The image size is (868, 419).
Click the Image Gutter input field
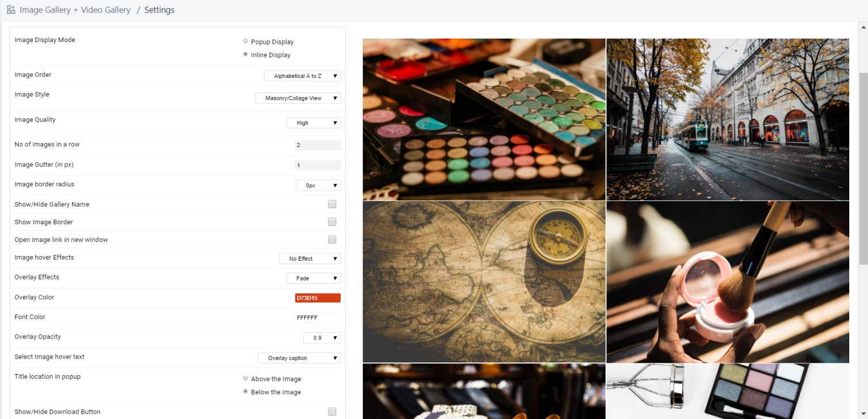[x=317, y=165]
